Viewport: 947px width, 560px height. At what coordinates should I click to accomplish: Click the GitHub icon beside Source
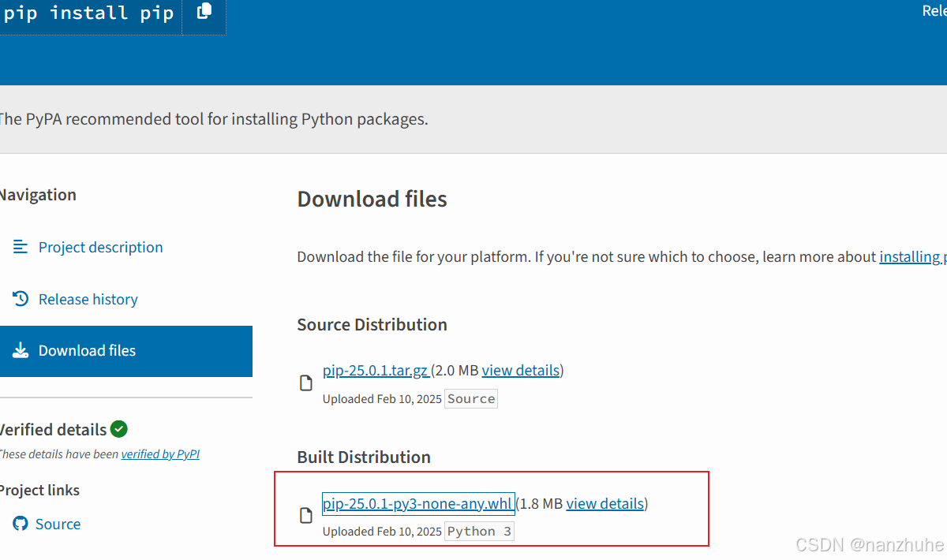click(x=21, y=524)
